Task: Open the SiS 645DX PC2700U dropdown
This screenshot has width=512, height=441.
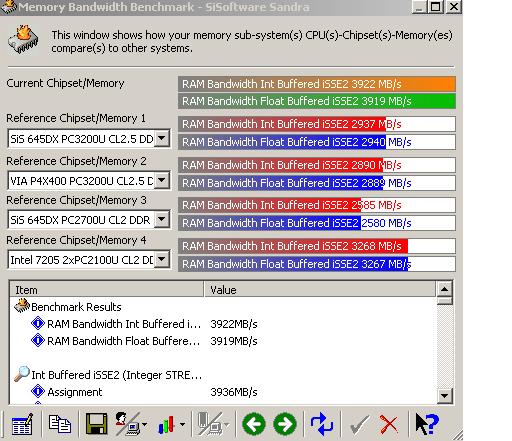Action: tap(162, 219)
